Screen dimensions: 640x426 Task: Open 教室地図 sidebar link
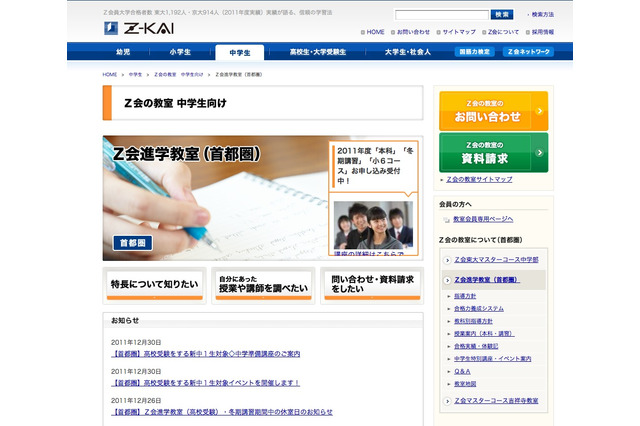[x=465, y=384]
